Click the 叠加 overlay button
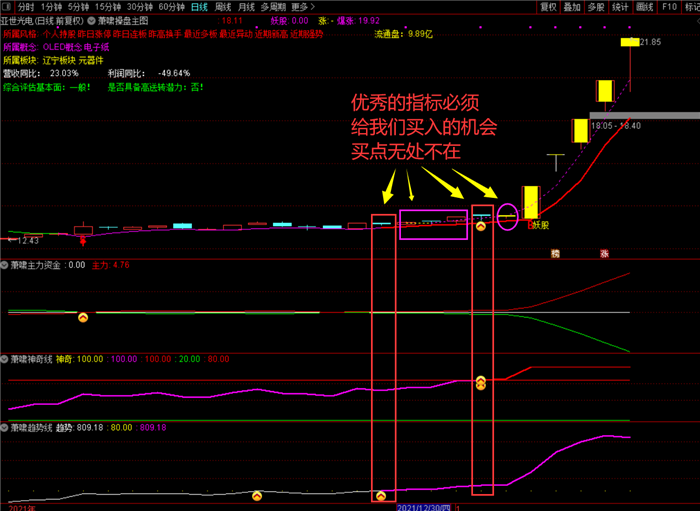 pyautogui.click(x=572, y=7)
